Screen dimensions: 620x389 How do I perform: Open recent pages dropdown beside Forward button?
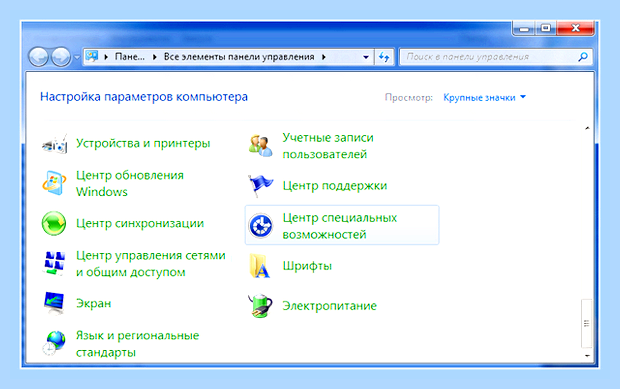pyautogui.click(x=76, y=57)
